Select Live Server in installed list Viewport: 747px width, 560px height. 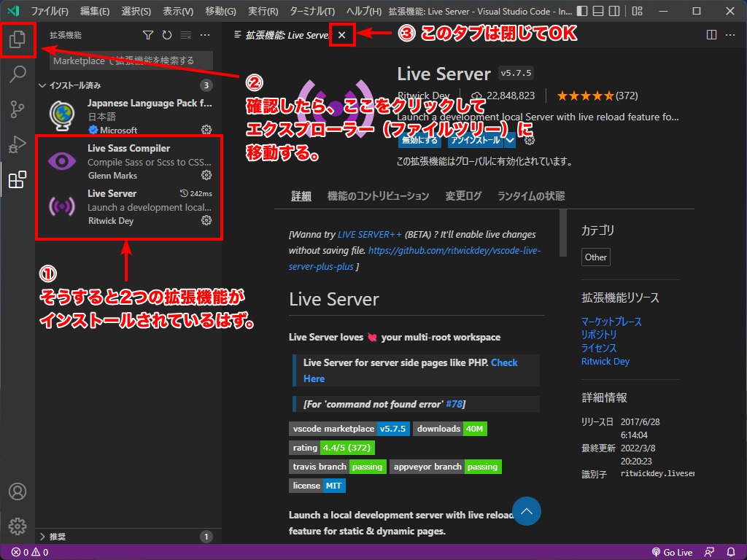point(128,206)
